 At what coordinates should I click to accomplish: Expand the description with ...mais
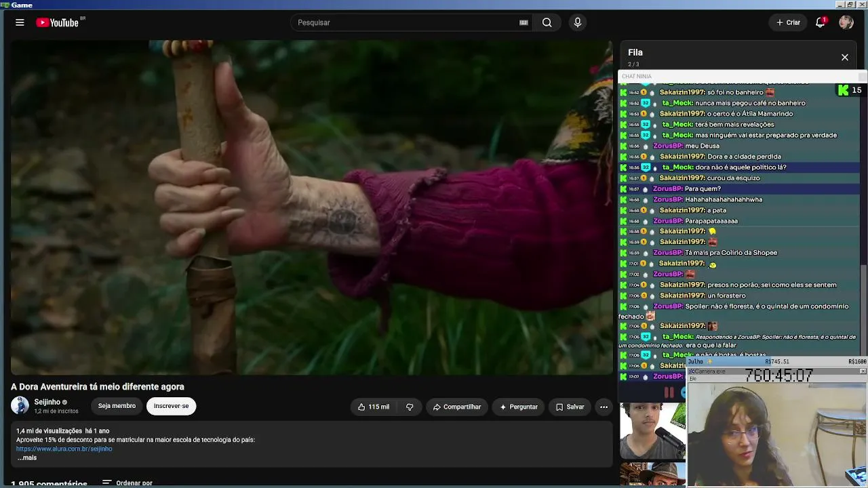pos(27,457)
